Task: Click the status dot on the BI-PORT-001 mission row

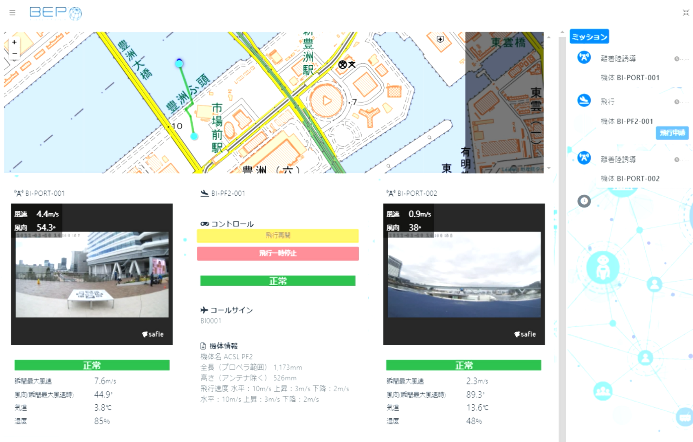Action: tap(677, 59)
